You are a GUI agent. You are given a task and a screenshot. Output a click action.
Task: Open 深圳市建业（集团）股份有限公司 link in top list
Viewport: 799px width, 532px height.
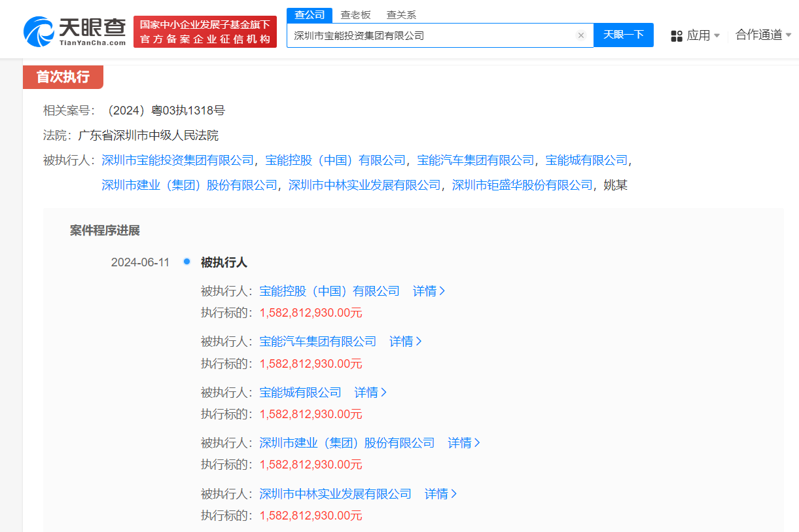click(190, 185)
